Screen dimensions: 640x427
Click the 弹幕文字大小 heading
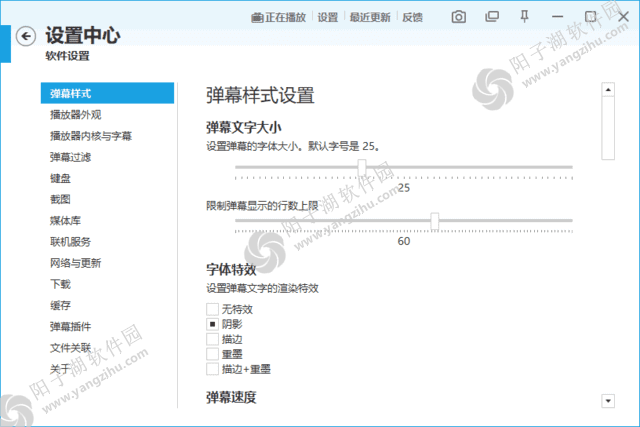click(x=243, y=128)
